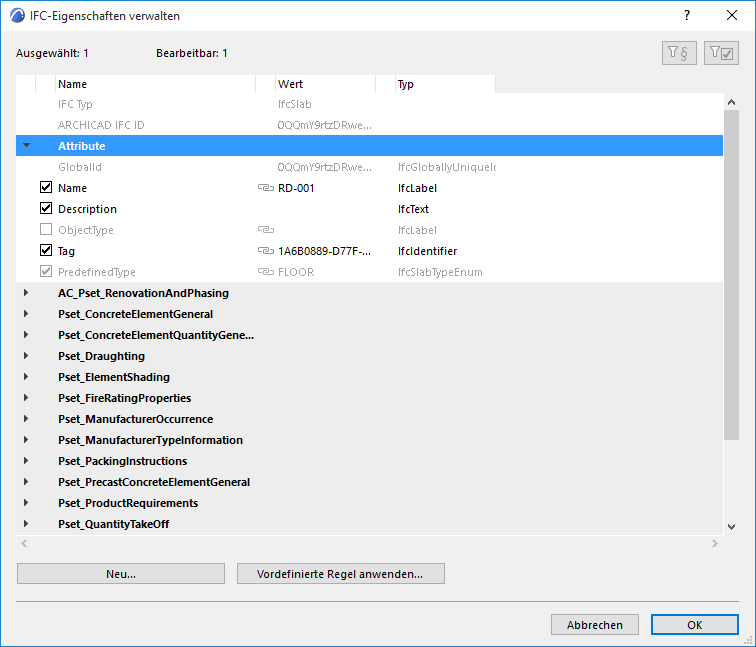The height and width of the screenshot is (647, 756).
Task: Click Vordefinierte Regel anwenden... button
Action: click(340, 574)
